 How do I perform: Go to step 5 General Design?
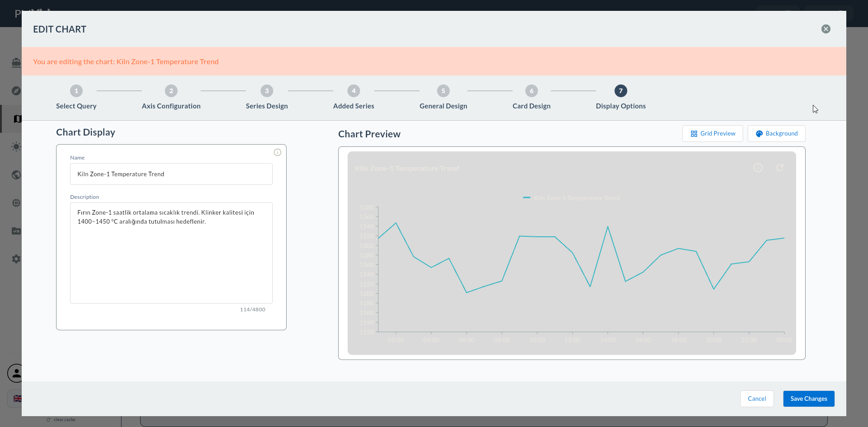(443, 98)
